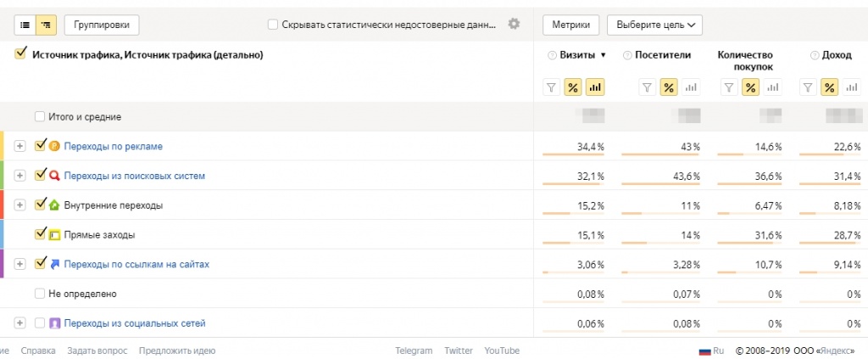Image resolution: width=868 pixels, height=359 pixels.
Task: Click Доход column header
Action: pos(837,55)
